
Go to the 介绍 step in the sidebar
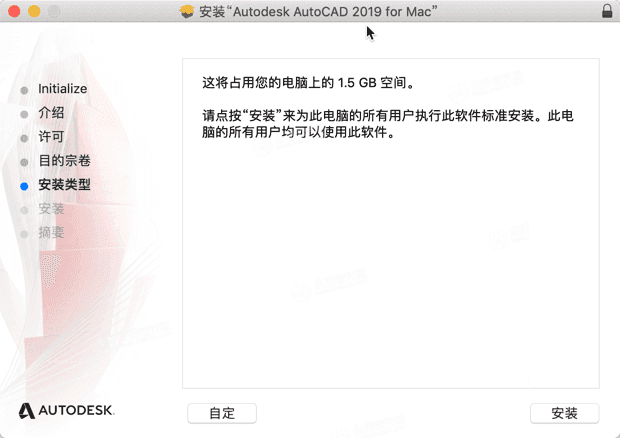point(51,113)
